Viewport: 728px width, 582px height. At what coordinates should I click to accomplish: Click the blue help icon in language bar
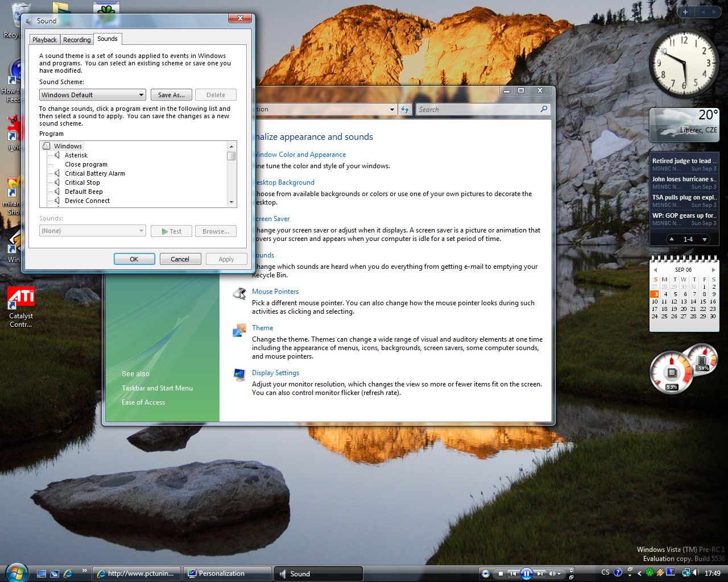618,572
